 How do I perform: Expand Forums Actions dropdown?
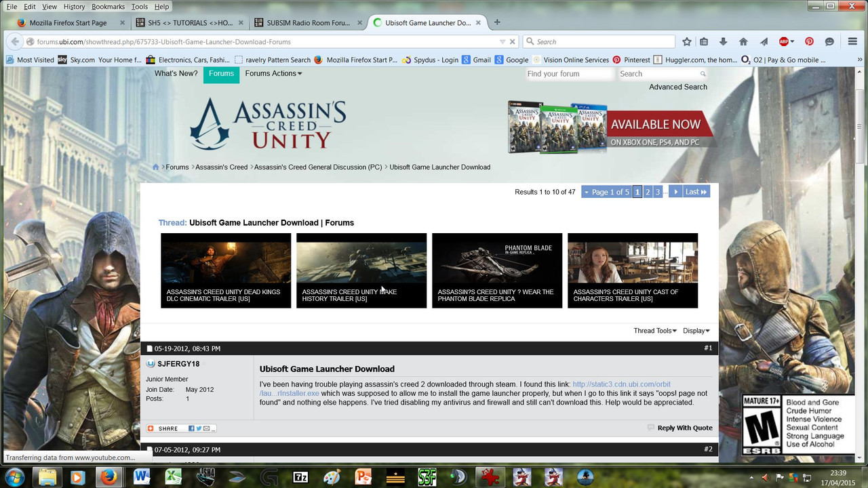[274, 74]
